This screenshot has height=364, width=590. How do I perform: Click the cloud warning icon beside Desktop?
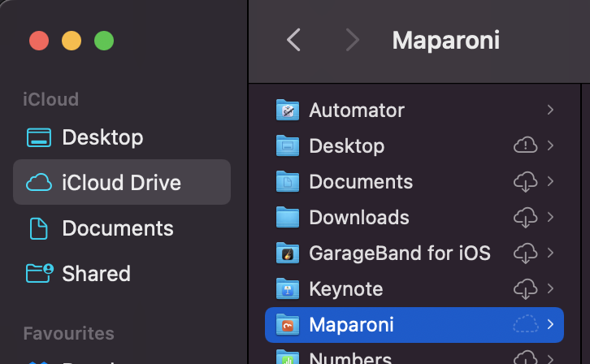pos(525,145)
